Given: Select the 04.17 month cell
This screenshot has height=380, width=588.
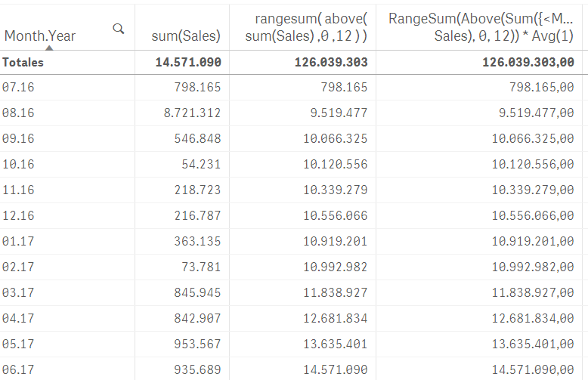Looking at the screenshot, I should (x=18, y=319).
